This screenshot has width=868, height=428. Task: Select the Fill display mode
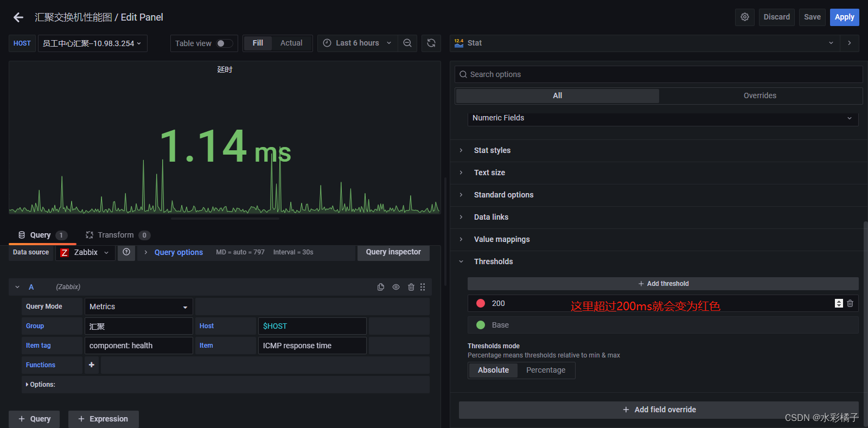[258, 43]
